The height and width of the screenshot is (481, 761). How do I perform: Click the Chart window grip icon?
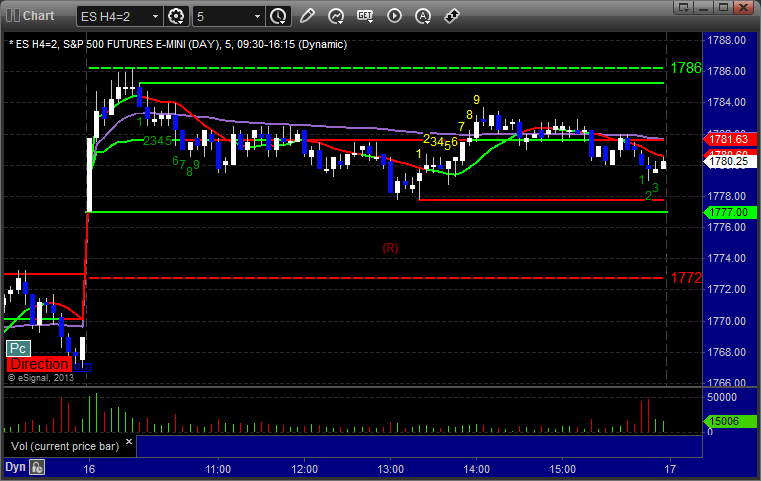point(13,16)
